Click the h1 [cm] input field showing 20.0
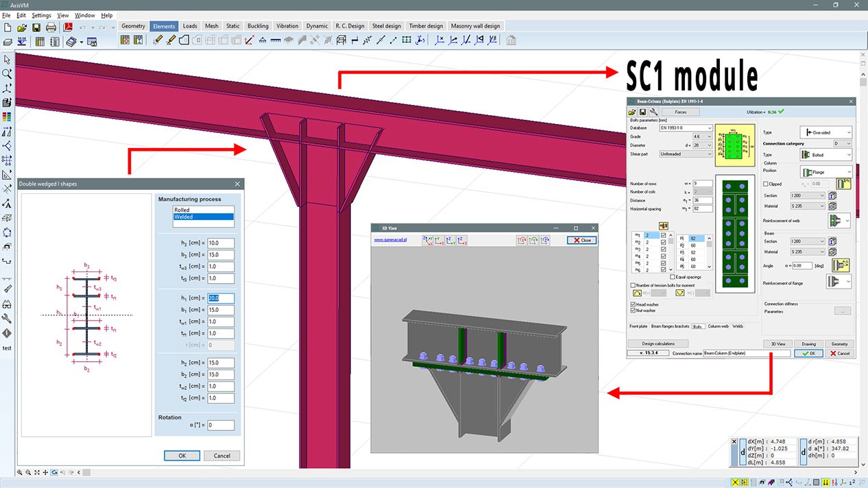Image resolution: width=868 pixels, height=488 pixels. [221, 298]
